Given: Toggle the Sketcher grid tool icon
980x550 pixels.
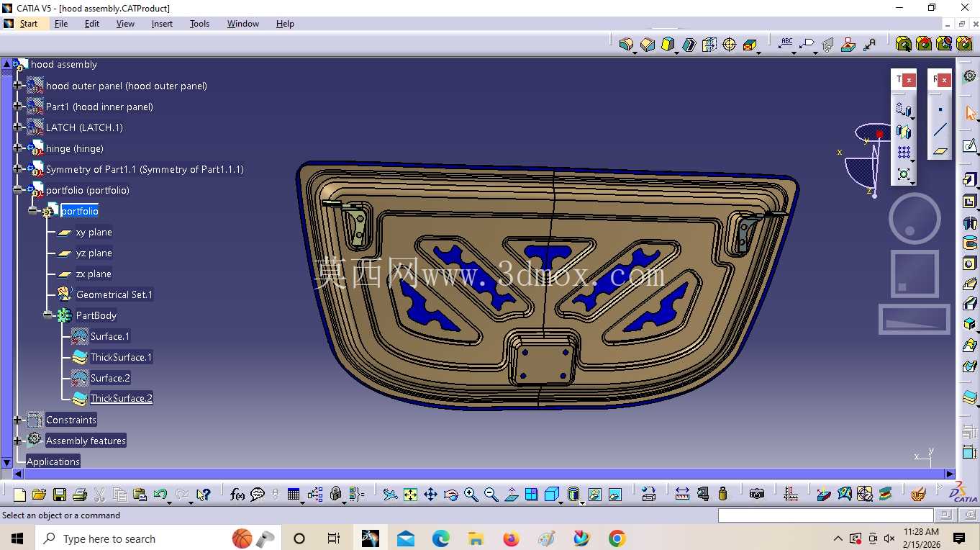Looking at the screenshot, I should [x=904, y=153].
